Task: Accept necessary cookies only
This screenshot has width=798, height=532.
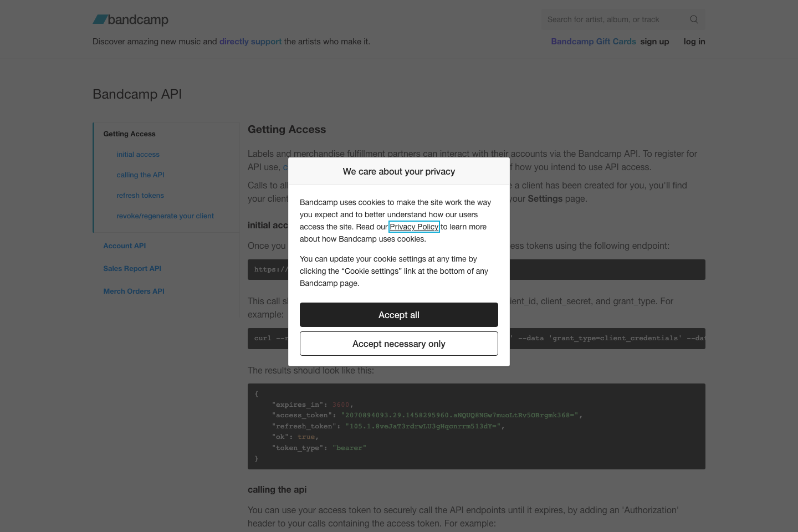Action: [398, 344]
